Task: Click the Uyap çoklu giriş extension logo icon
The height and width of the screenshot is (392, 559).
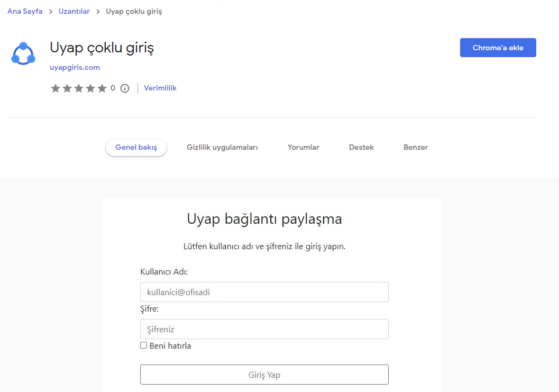Action: (x=23, y=53)
